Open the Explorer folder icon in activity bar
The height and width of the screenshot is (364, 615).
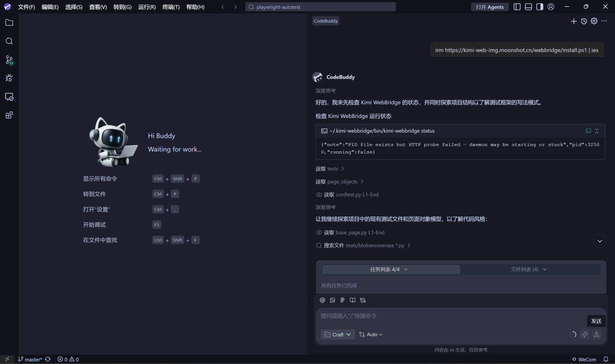(x=9, y=23)
